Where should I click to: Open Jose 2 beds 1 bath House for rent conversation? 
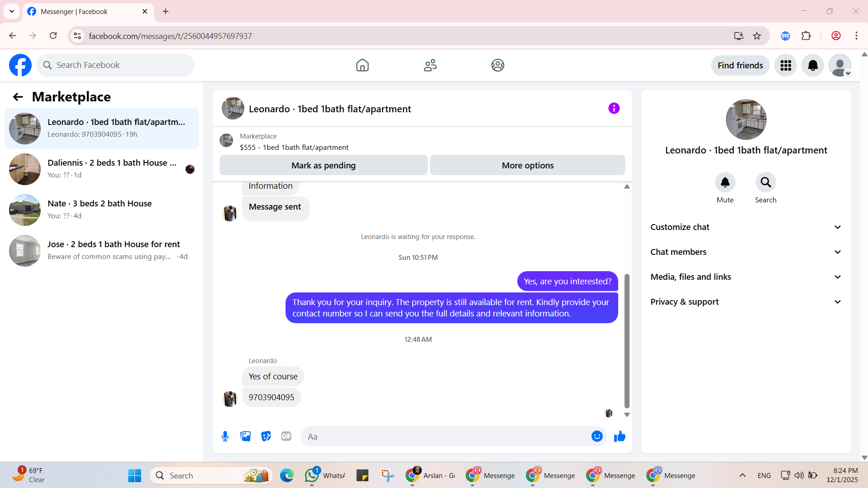pos(102,251)
